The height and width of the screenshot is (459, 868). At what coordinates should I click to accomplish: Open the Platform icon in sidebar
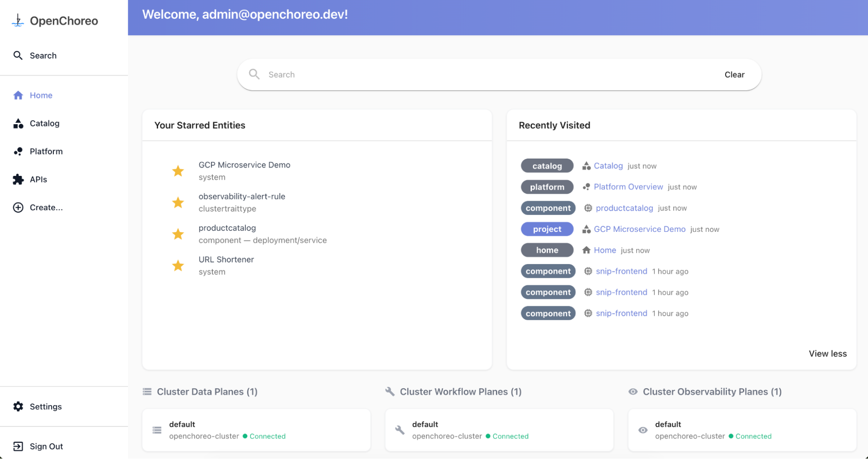click(18, 151)
